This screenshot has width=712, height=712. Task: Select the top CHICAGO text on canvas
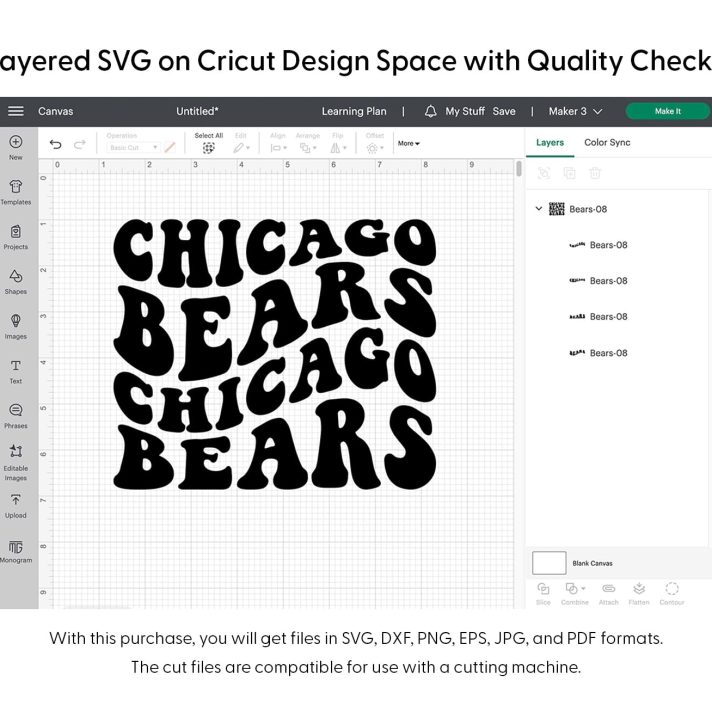pyautogui.click(x=275, y=251)
